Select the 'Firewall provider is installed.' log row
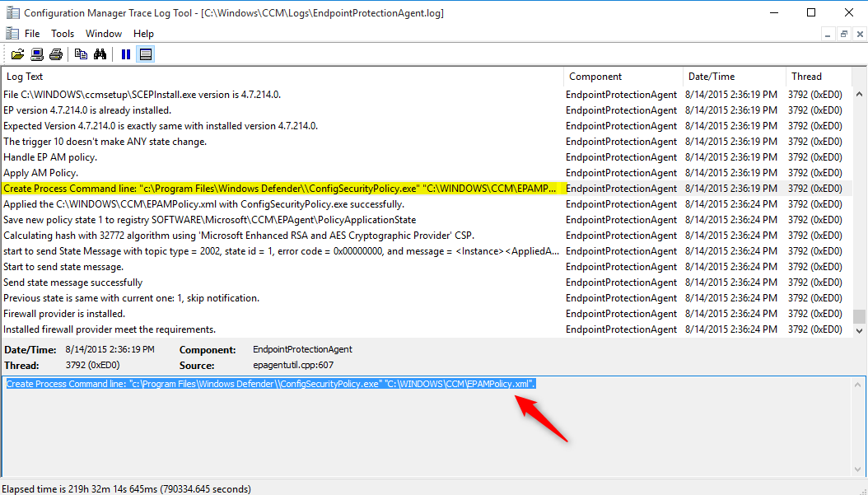868x495 pixels. 64,314
